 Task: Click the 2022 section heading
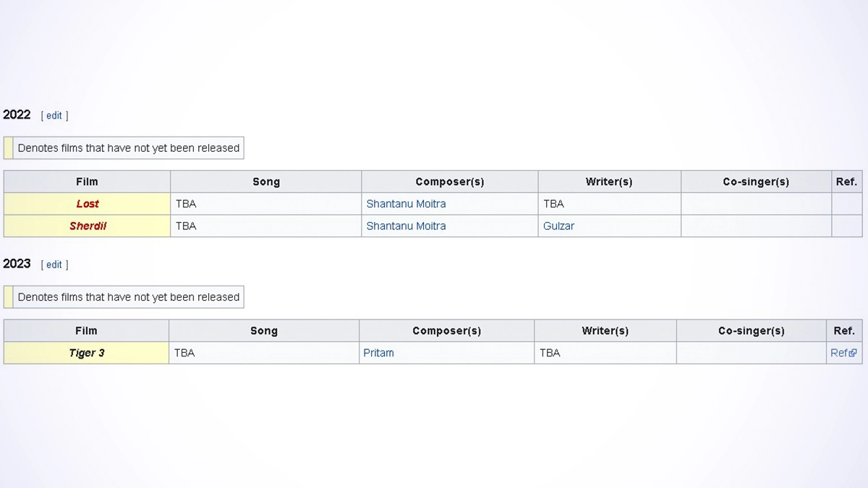coord(17,115)
